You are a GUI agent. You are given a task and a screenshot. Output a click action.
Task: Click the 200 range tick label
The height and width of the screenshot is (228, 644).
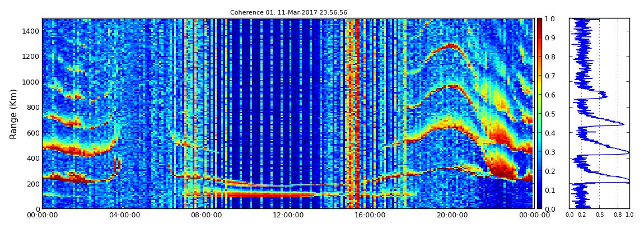tap(33, 184)
